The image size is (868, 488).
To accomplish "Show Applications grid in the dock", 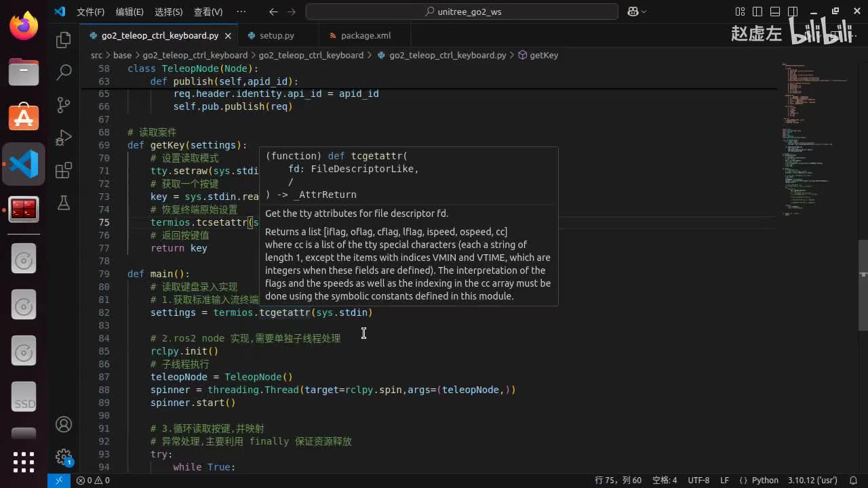I will pos(24,462).
